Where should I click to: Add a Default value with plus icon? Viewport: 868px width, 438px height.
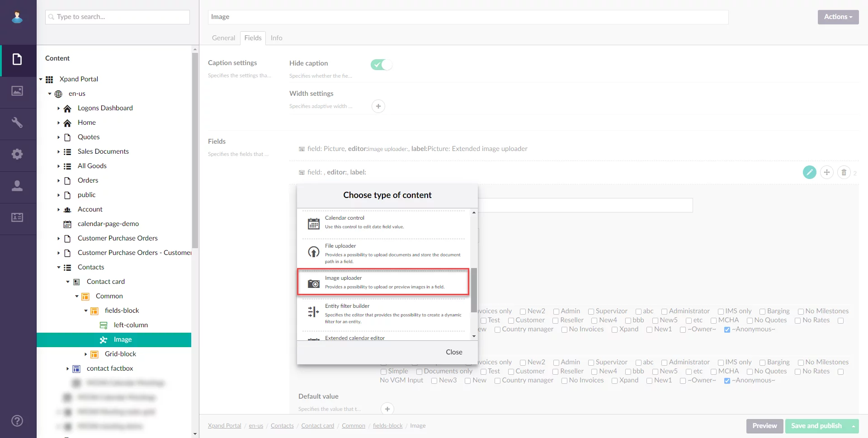387,409
